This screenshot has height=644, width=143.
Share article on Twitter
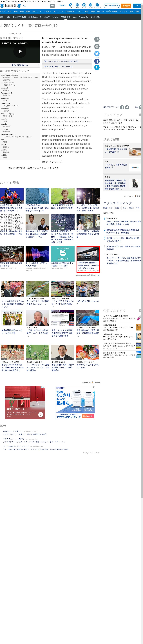pyautogui.click(x=97, y=54)
